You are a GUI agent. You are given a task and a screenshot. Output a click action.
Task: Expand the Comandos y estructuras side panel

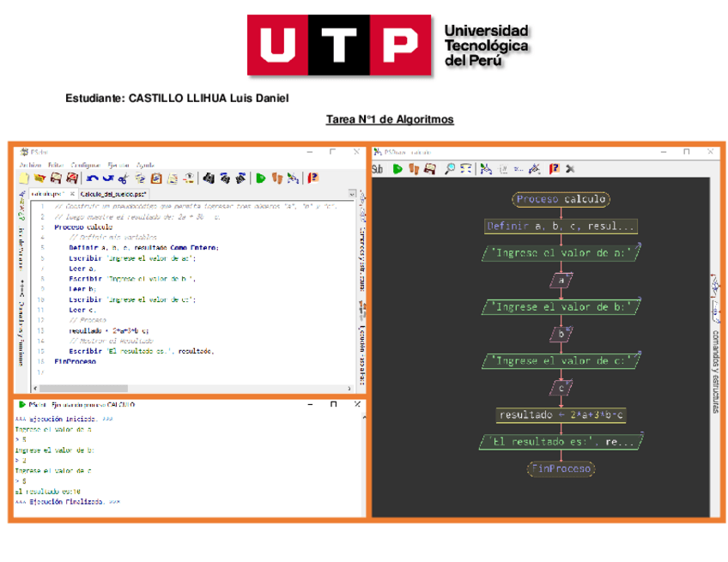[714, 343]
